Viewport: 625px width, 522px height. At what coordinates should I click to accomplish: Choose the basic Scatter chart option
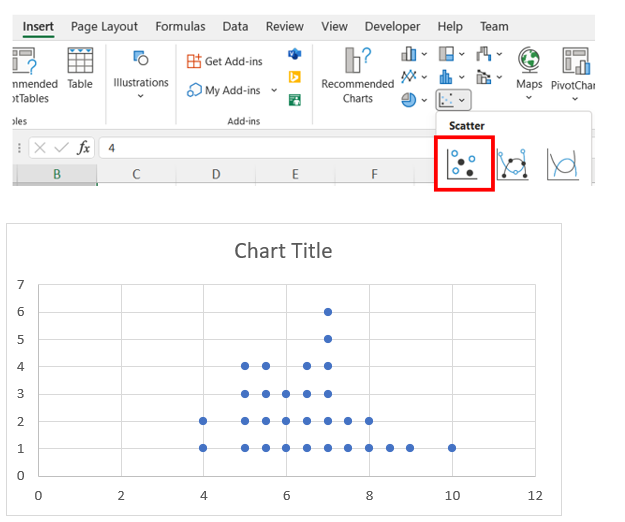click(464, 164)
